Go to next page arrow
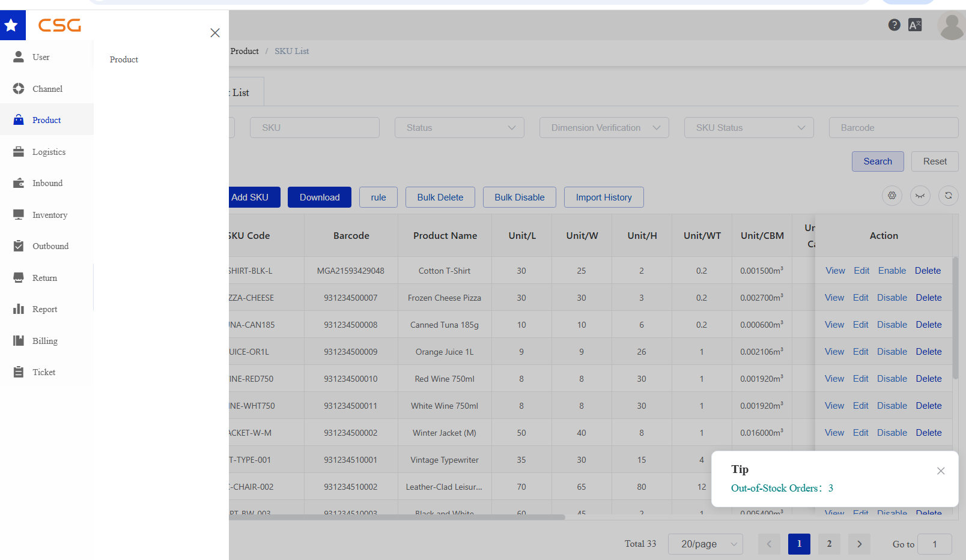 coord(859,544)
